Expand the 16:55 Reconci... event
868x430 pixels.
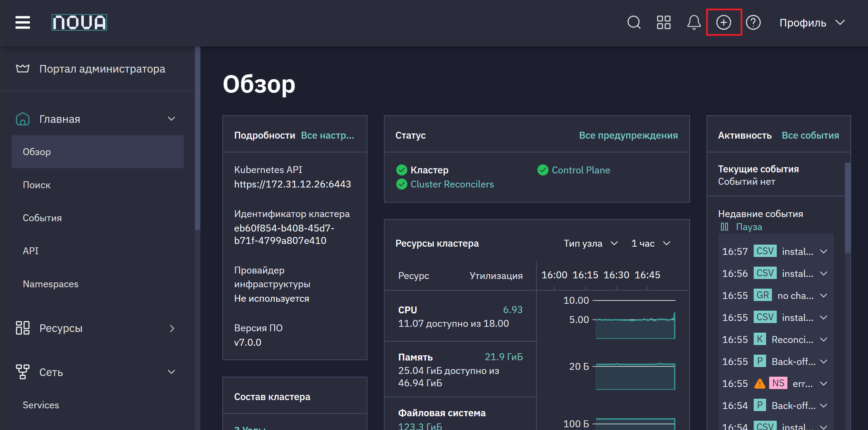[824, 340]
